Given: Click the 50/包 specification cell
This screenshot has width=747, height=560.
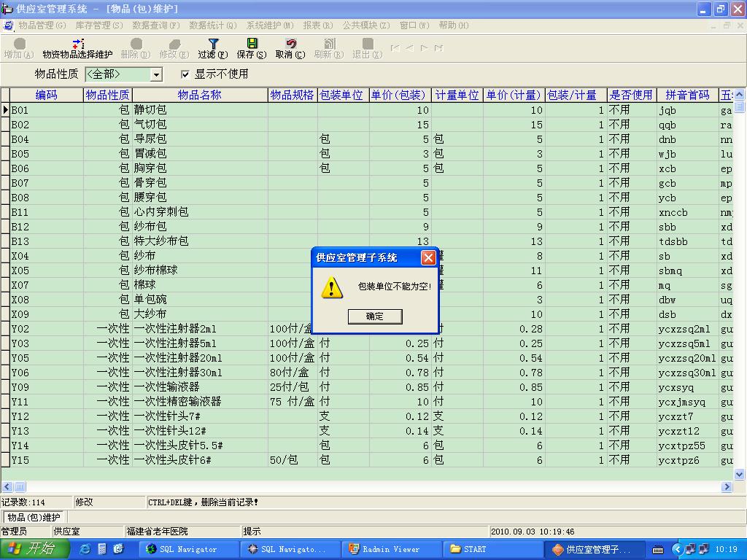Looking at the screenshot, I should tap(293, 460).
